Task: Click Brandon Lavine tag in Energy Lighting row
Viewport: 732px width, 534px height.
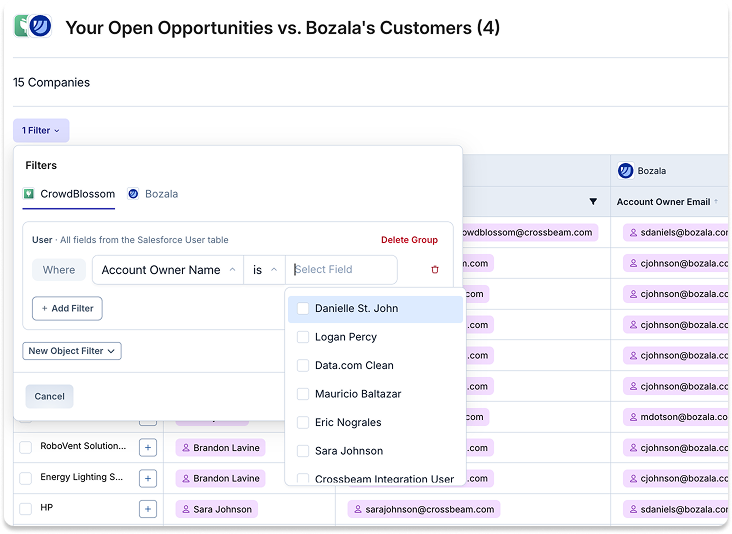Action: (220, 478)
